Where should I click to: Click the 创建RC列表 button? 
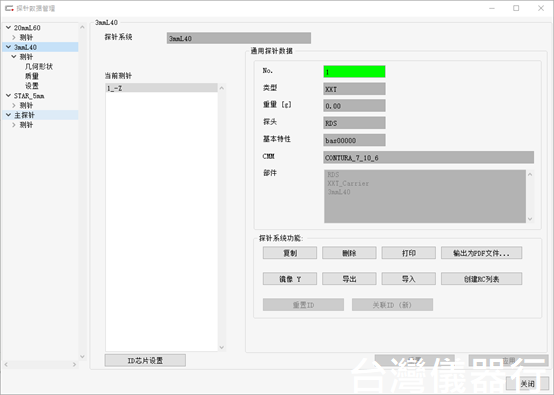(x=482, y=279)
